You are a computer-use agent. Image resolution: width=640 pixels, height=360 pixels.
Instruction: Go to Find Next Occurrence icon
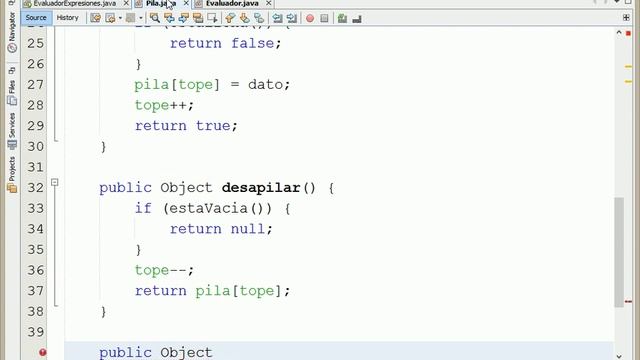(x=184, y=18)
